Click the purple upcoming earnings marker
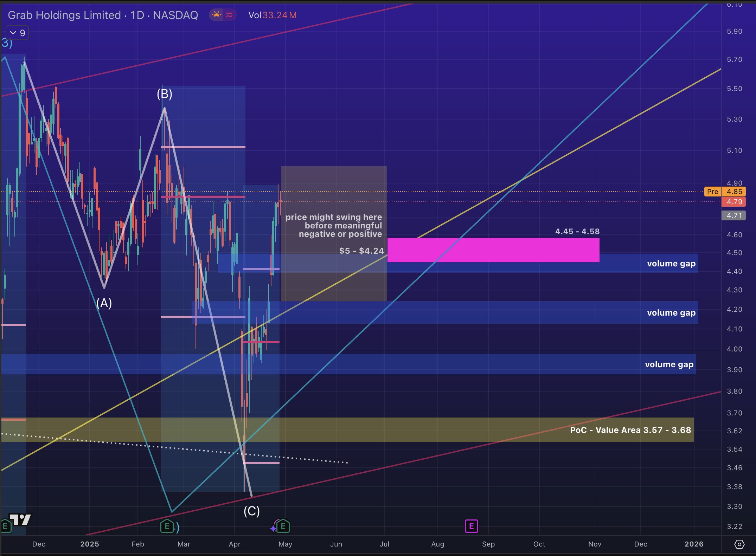Screen dimensions: 756x556 [x=471, y=526]
